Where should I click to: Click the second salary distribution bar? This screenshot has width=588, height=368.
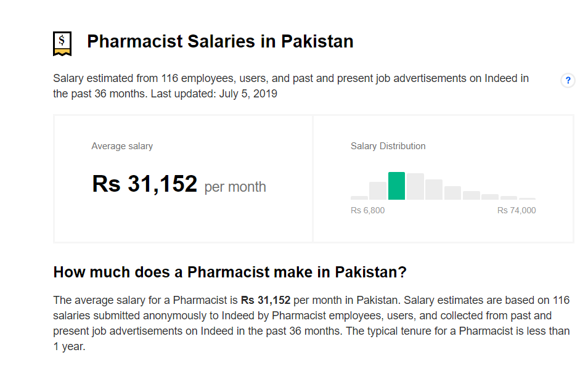point(378,190)
